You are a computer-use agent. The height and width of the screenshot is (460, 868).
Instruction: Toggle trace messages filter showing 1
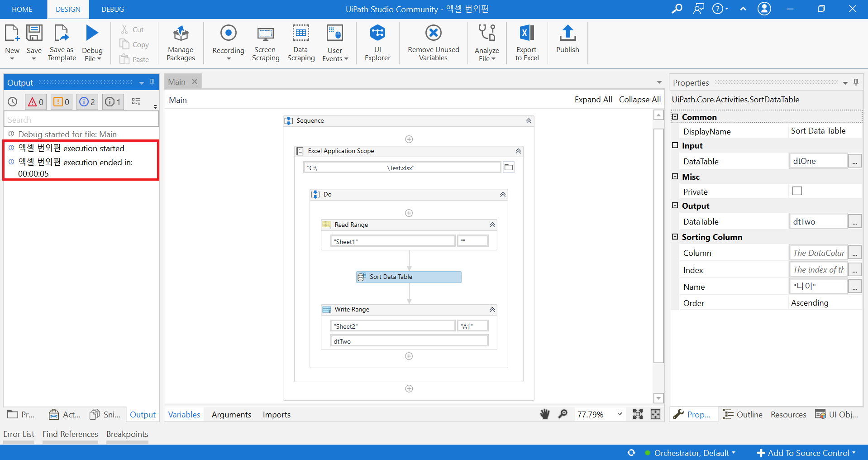coord(113,102)
